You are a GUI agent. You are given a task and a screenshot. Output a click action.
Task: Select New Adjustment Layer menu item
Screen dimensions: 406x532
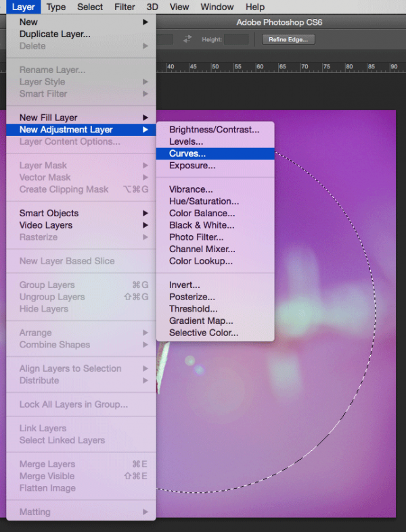click(81, 130)
